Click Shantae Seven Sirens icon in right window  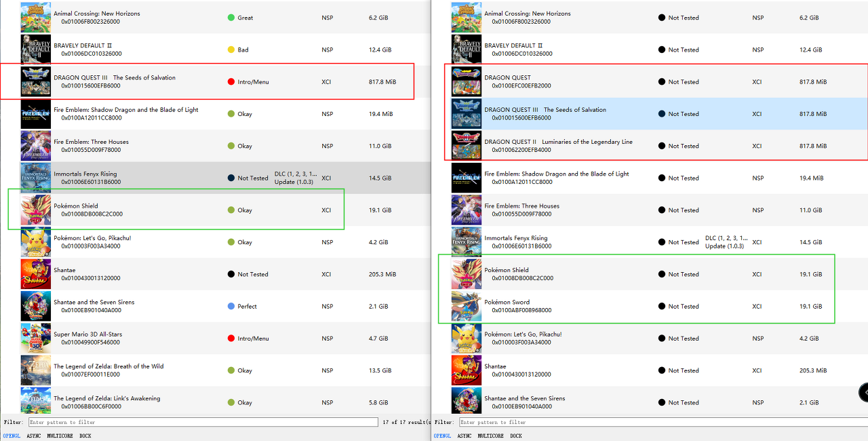pyautogui.click(x=466, y=401)
